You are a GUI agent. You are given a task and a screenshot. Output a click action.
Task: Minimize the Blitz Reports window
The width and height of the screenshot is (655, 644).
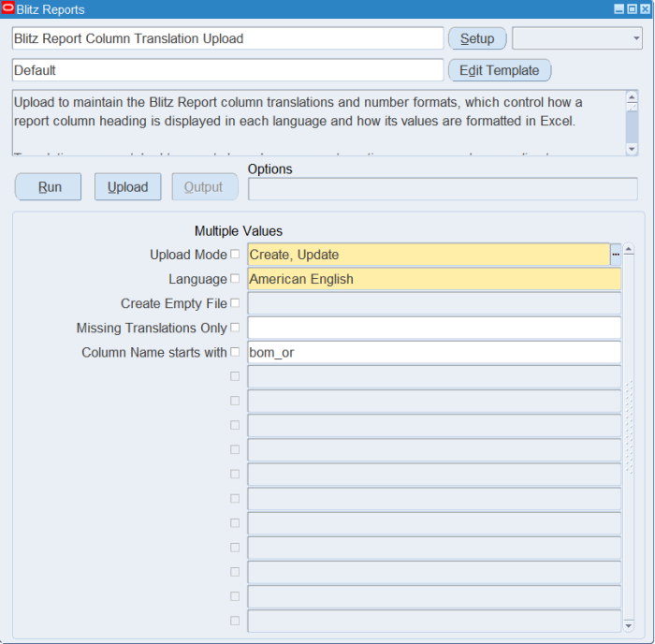[619, 8]
